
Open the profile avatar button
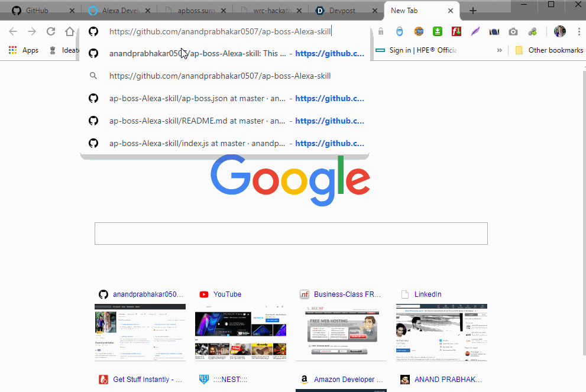[x=560, y=31]
